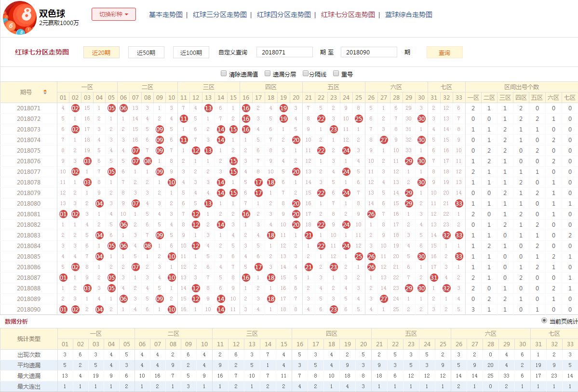Click red ball 23 in row 2018090
This screenshot has width=578, height=392.
334,310
